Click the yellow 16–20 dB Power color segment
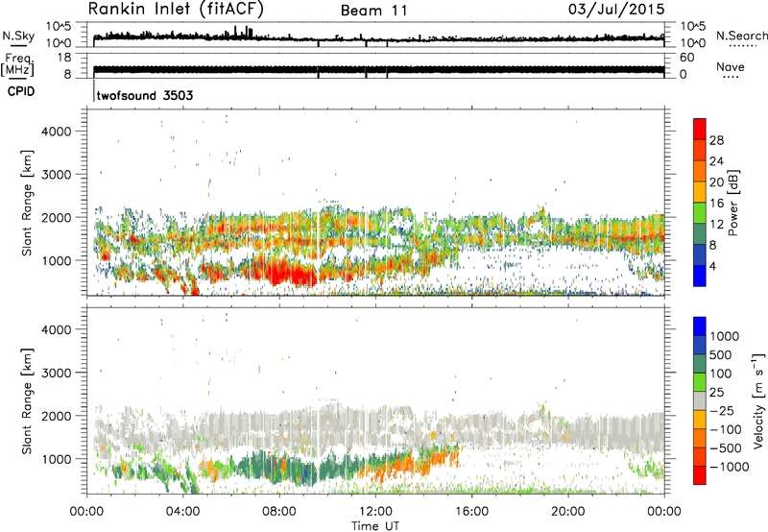The image size is (768, 532). pyautogui.click(x=700, y=192)
